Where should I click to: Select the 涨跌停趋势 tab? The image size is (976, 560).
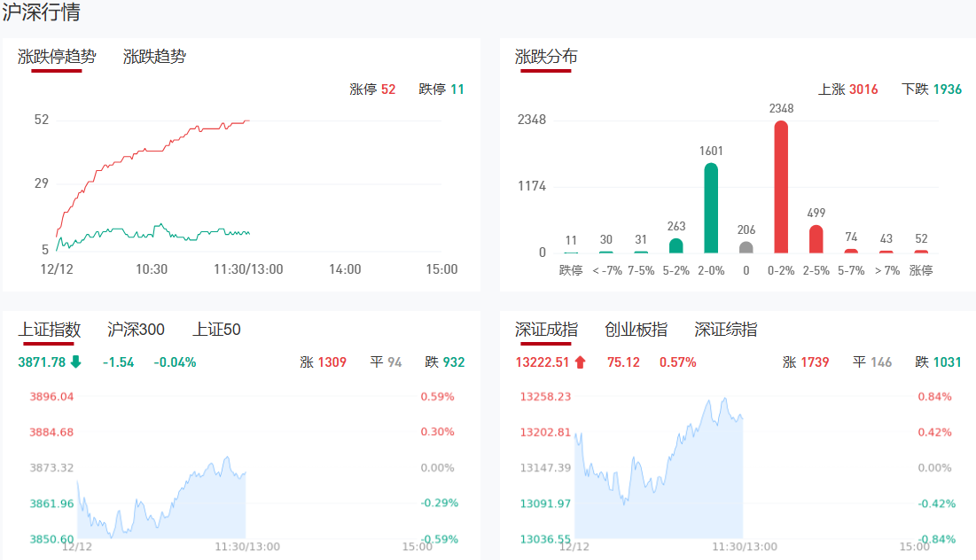[x=57, y=57]
